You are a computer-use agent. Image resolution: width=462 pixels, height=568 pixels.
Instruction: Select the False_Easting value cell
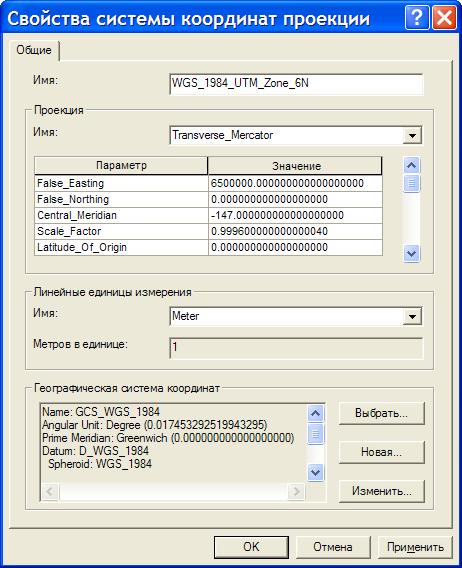pos(295,183)
